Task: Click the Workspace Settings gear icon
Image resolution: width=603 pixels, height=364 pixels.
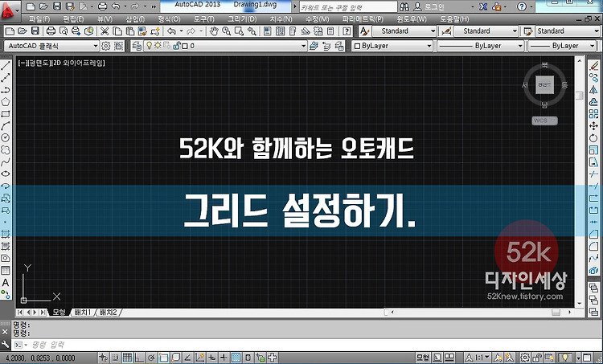Action: point(106,46)
